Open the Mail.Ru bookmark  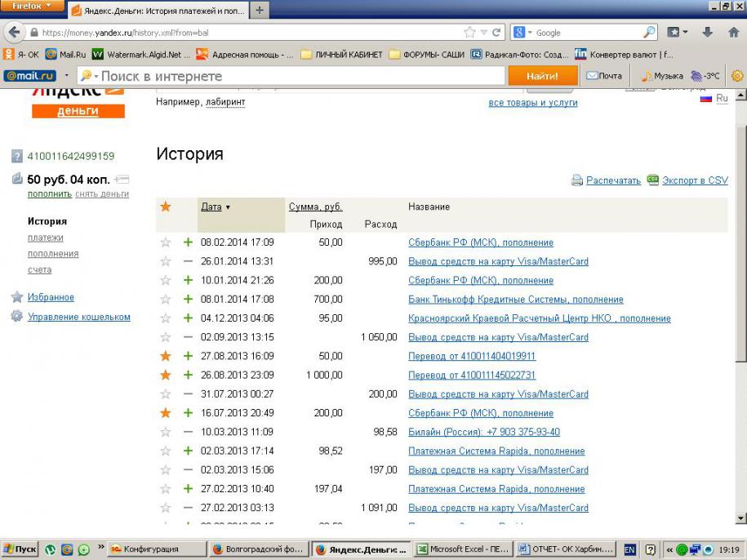pyautogui.click(x=65, y=54)
